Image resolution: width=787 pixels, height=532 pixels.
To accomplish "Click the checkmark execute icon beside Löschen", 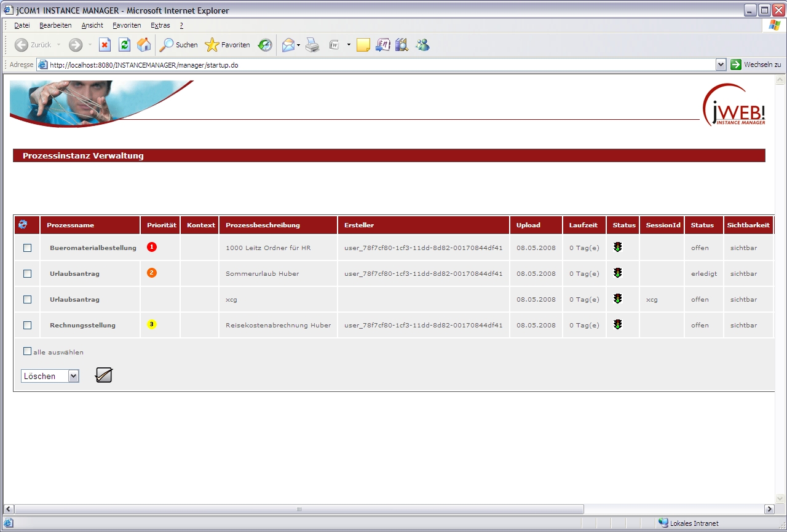I will point(104,375).
